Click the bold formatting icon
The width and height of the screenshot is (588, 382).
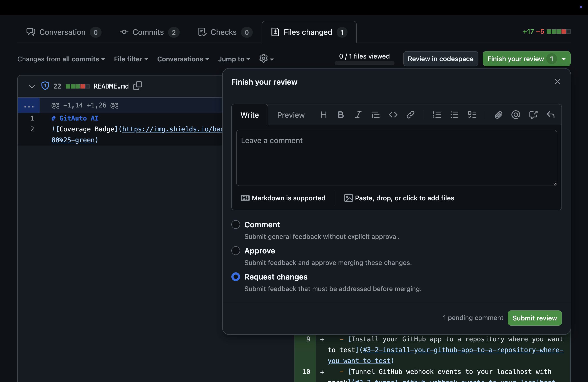[x=341, y=114]
